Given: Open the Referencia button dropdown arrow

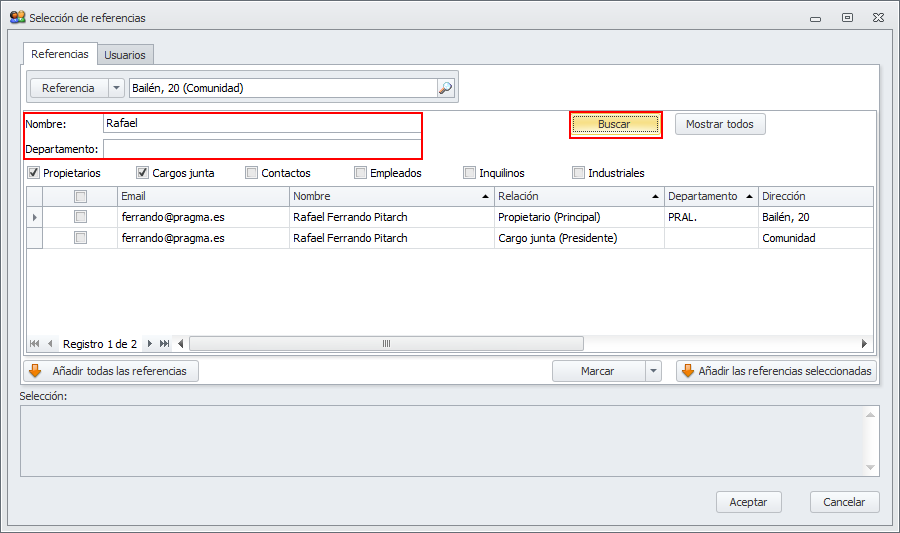Looking at the screenshot, I should pos(117,88).
